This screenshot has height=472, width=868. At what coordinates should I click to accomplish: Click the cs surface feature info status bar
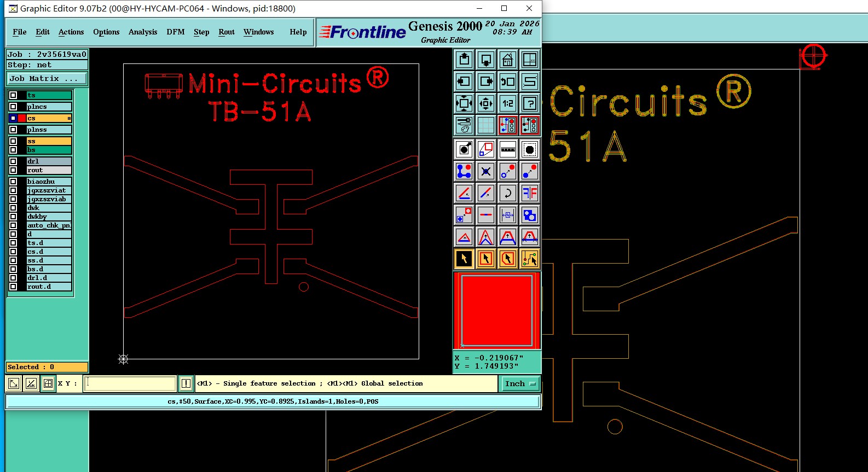pyautogui.click(x=273, y=401)
